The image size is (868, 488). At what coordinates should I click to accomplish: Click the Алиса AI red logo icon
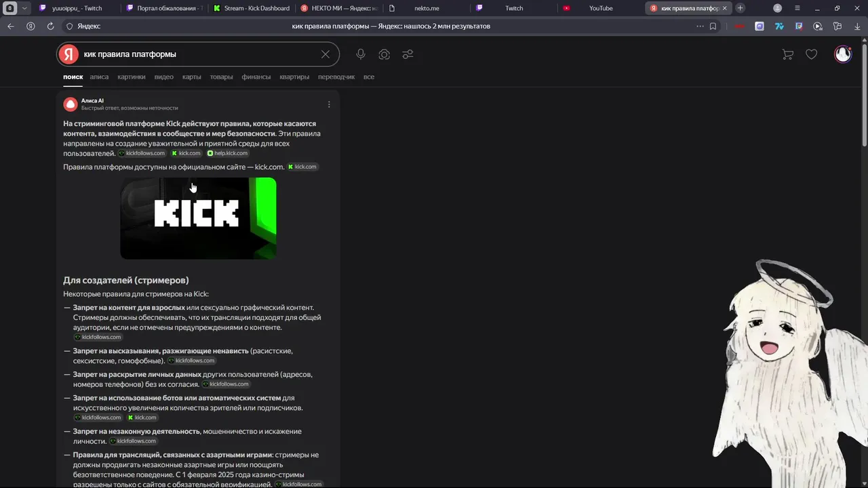[x=71, y=104]
